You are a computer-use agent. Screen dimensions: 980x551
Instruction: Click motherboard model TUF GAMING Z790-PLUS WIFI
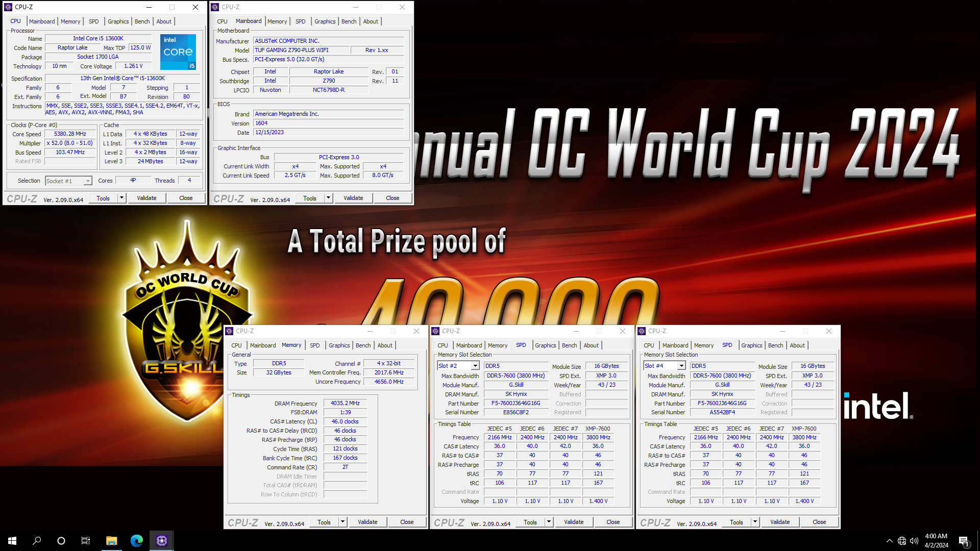301,50
